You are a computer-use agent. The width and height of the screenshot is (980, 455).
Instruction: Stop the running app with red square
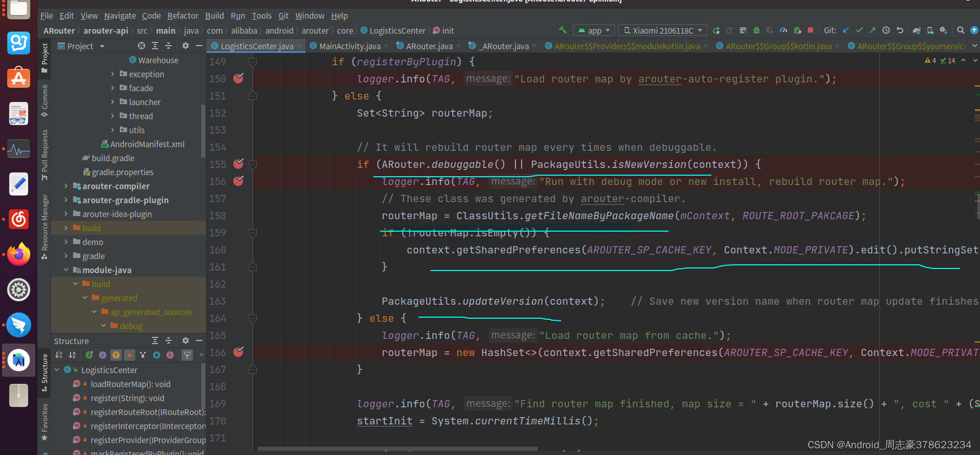[810, 31]
